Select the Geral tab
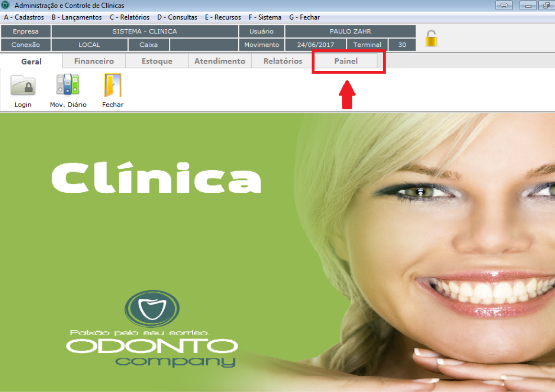 pyautogui.click(x=31, y=61)
